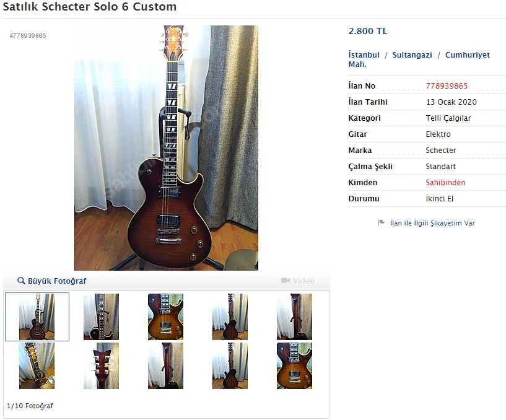Screen dimensions: 506x420
Task: Click İlan ile İlgili Şikayetim Var link
Action: [x=432, y=223]
